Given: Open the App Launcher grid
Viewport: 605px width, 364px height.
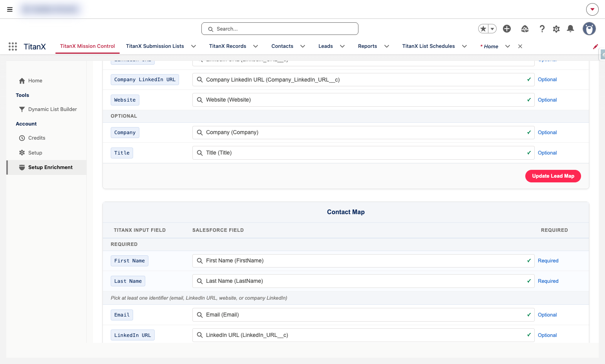Looking at the screenshot, I should point(13,46).
